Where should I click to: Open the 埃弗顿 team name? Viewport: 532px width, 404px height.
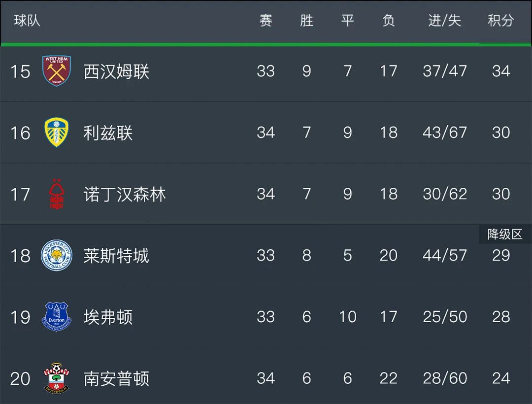[x=108, y=317]
